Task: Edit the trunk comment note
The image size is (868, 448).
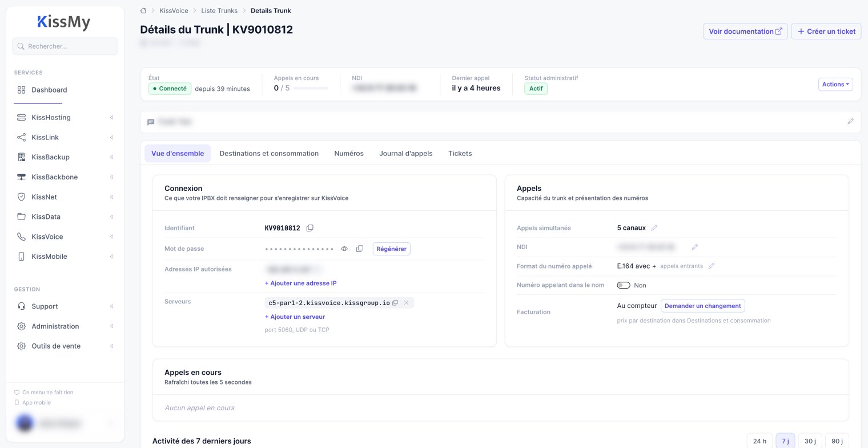Action: [850, 122]
